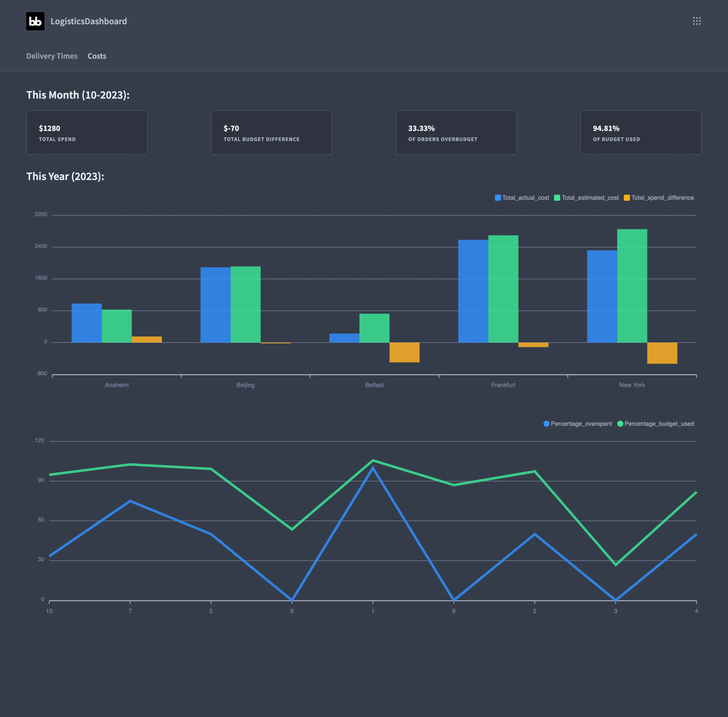This screenshot has width=728, height=717.
Task: Click Belfast green estimated cost bar
Action: pyautogui.click(x=375, y=328)
